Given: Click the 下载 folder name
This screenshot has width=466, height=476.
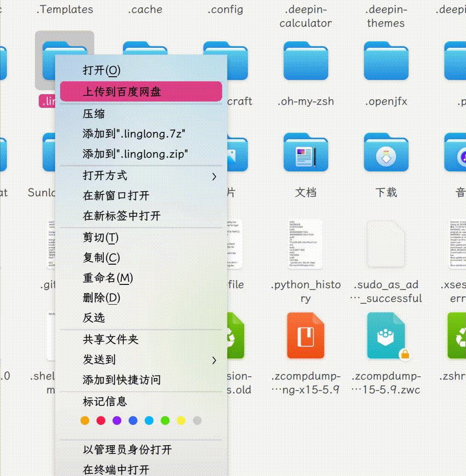Looking at the screenshot, I should (x=386, y=193).
